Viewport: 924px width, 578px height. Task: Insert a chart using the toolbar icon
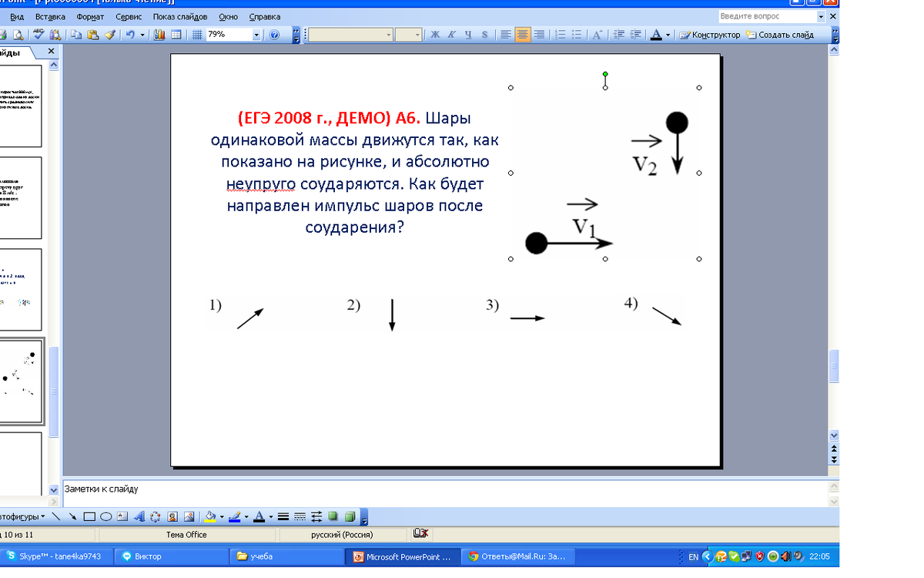pyautogui.click(x=160, y=35)
